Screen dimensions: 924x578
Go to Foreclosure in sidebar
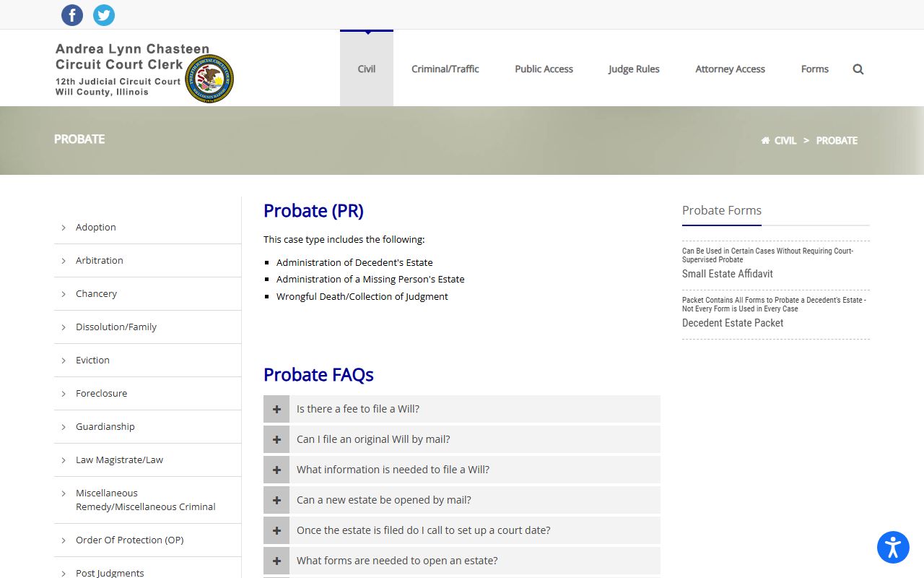(x=101, y=393)
